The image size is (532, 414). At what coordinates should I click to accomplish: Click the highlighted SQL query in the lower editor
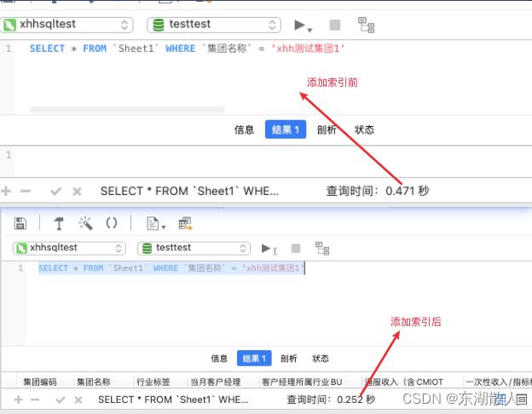[x=171, y=267]
